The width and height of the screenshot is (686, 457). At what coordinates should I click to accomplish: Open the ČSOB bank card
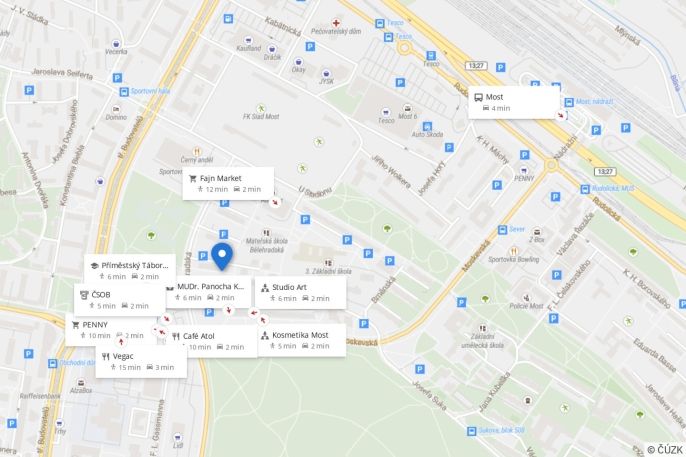click(119, 300)
